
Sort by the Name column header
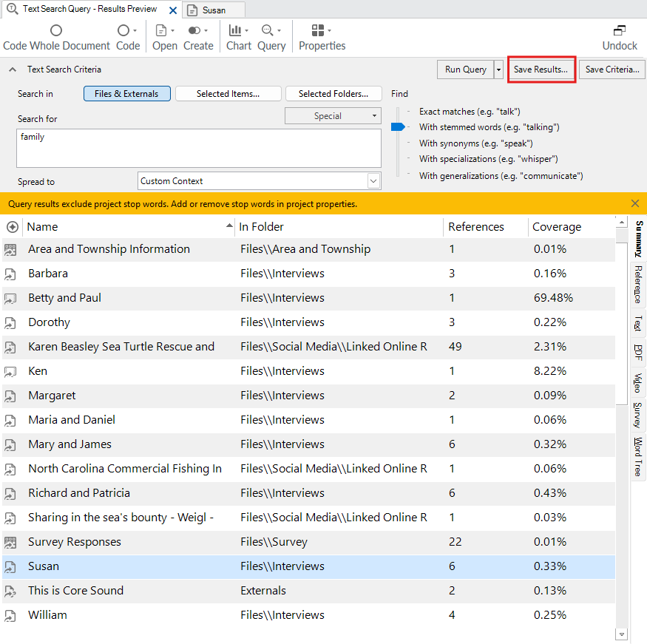pyautogui.click(x=129, y=227)
